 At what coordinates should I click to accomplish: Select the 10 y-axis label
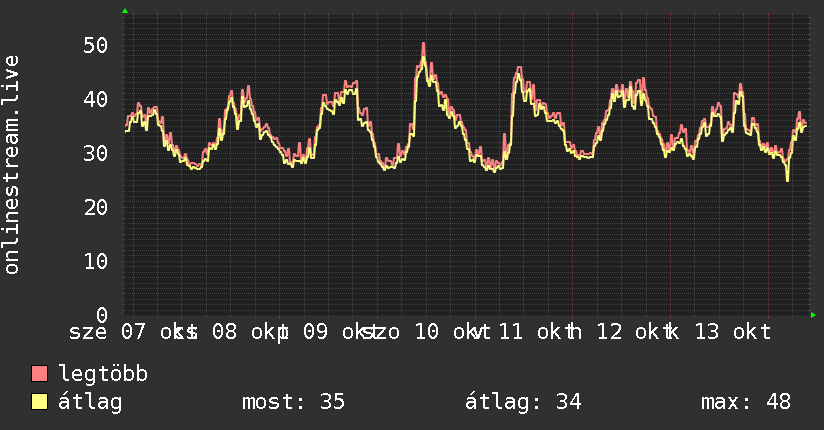(96, 261)
